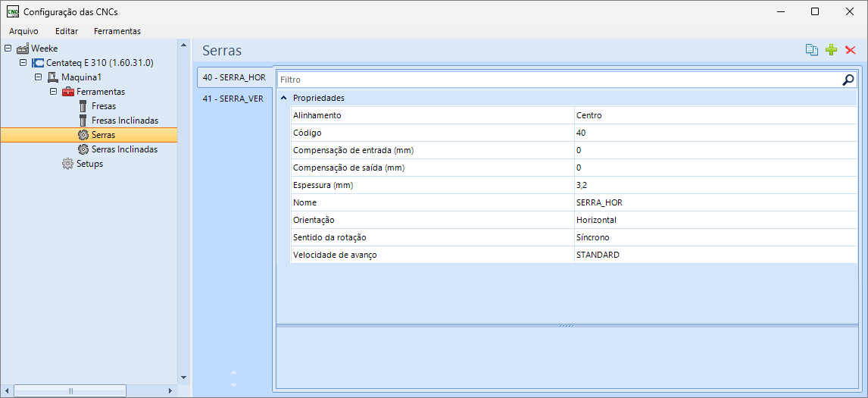This screenshot has width=868, height=398.
Task: Click the CNC application icon in title bar
Action: (14, 11)
